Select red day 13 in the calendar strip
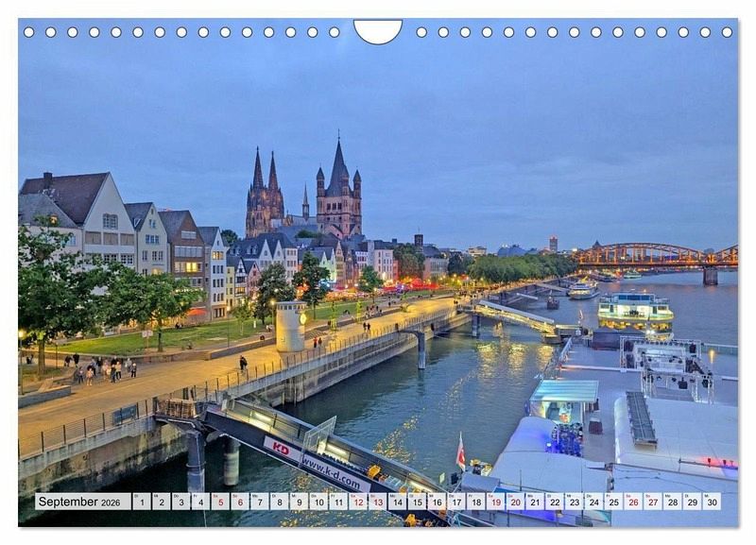756x545 pixels. (x=377, y=502)
